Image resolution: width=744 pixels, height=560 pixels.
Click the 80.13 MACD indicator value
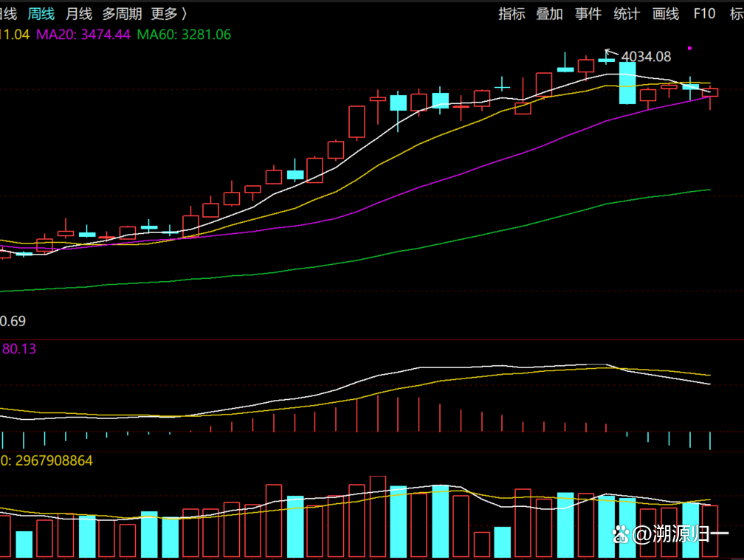click(x=20, y=349)
